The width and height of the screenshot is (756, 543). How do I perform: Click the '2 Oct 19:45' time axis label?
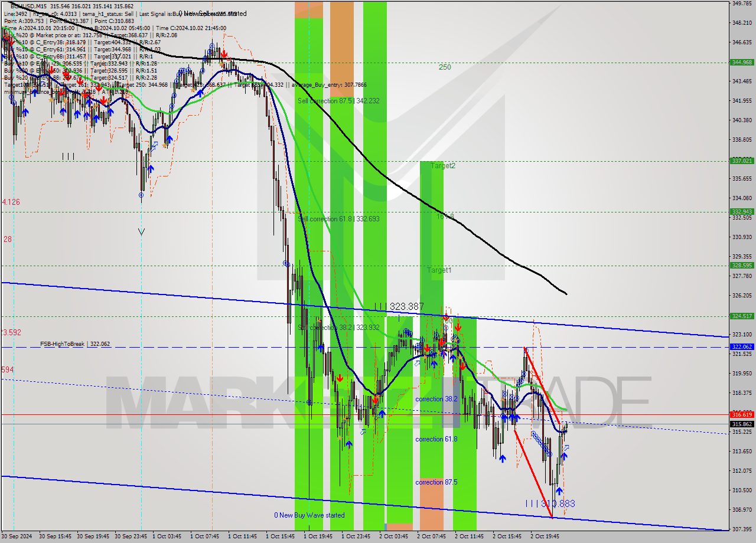(545, 537)
